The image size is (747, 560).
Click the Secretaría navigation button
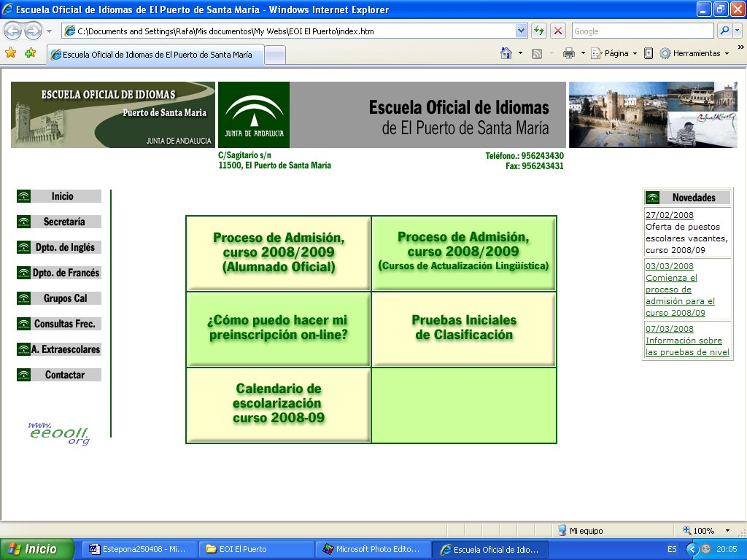click(x=64, y=222)
